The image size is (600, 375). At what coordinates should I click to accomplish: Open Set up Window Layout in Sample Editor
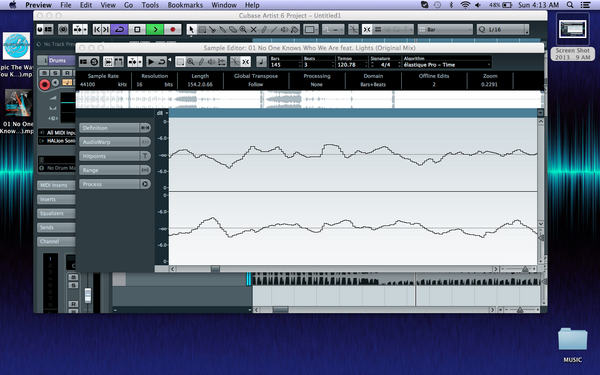(x=83, y=62)
